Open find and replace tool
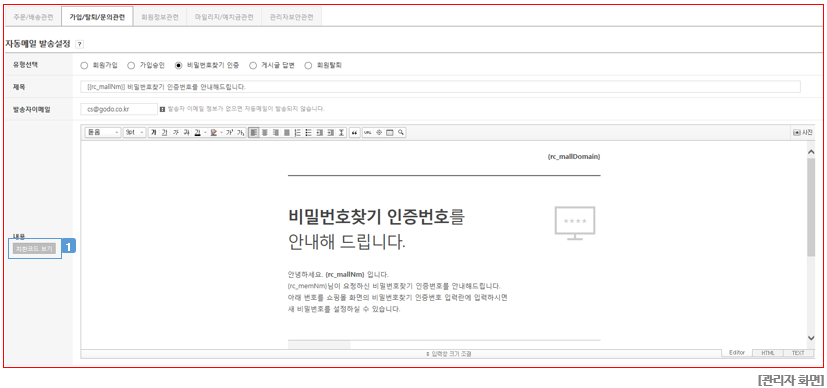Image resolution: width=827 pixels, height=388 pixels. point(401,133)
